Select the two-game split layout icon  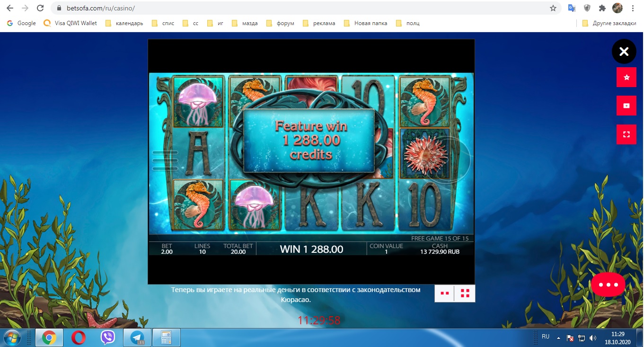click(x=444, y=294)
